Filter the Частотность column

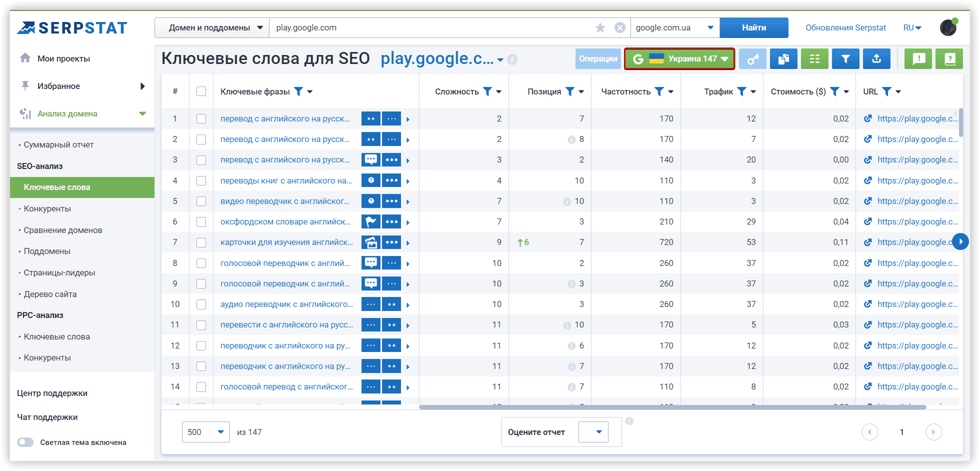click(659, 91)
